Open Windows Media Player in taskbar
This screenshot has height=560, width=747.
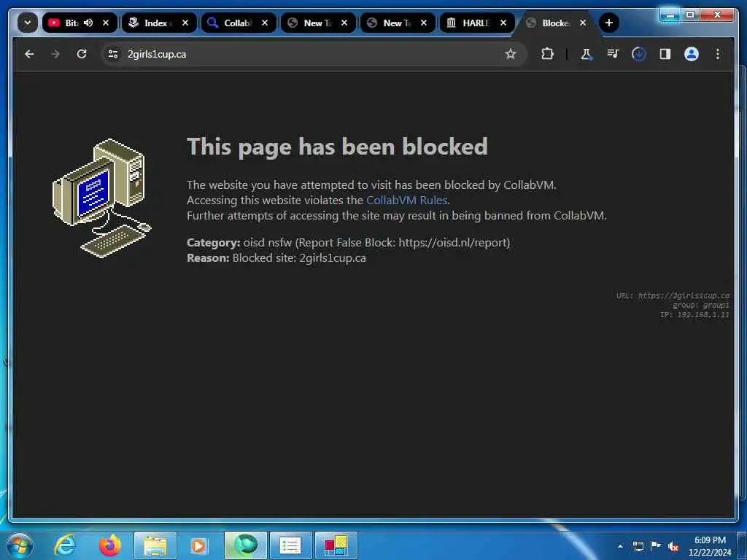[198, 545]
